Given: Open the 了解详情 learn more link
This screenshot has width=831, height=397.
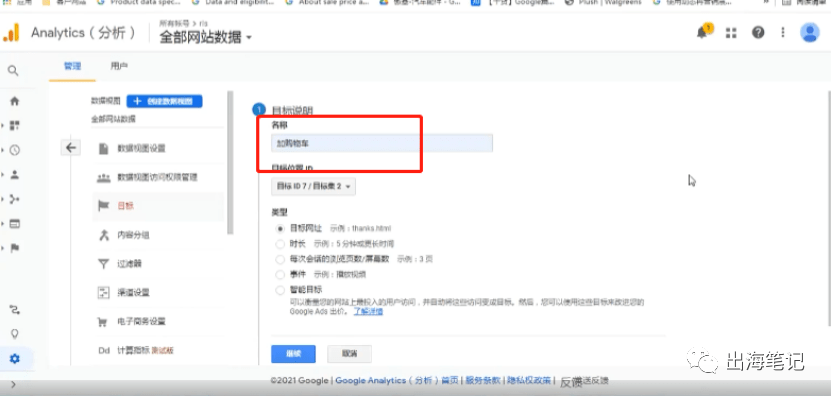Looking at the screenshot, I should [368, 312].
